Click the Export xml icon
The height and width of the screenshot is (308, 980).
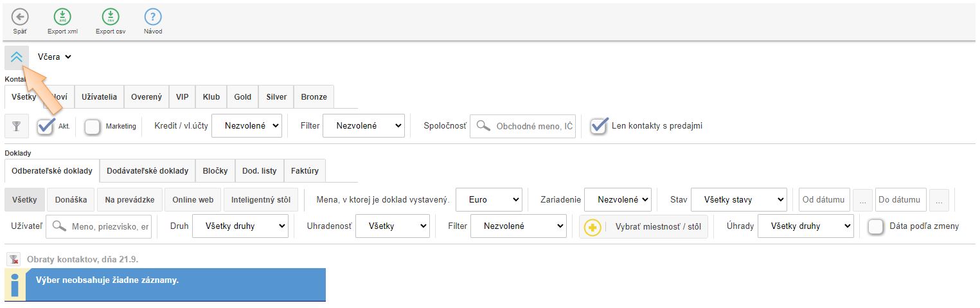point(62,17)
